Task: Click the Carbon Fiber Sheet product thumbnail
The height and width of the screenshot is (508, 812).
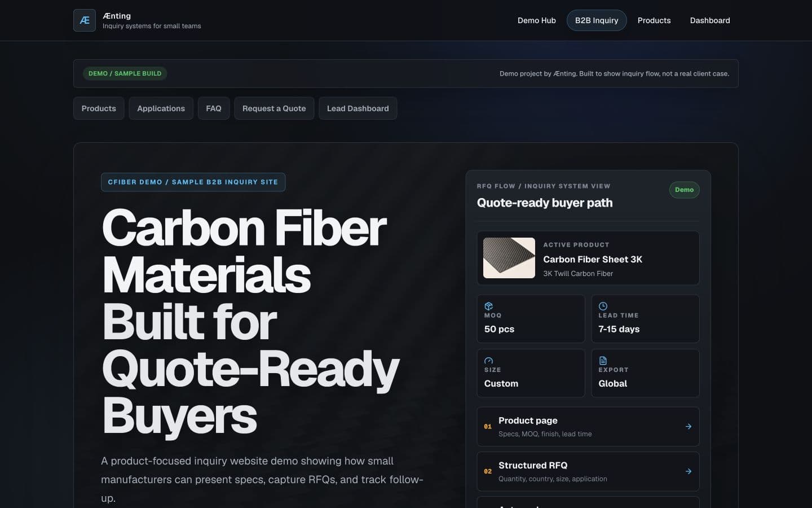Action: 509,258
